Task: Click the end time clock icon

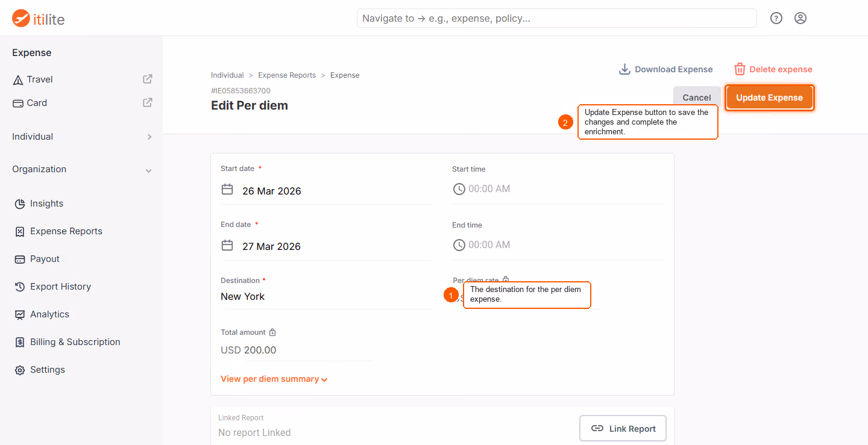Action: tap(459, 245)
